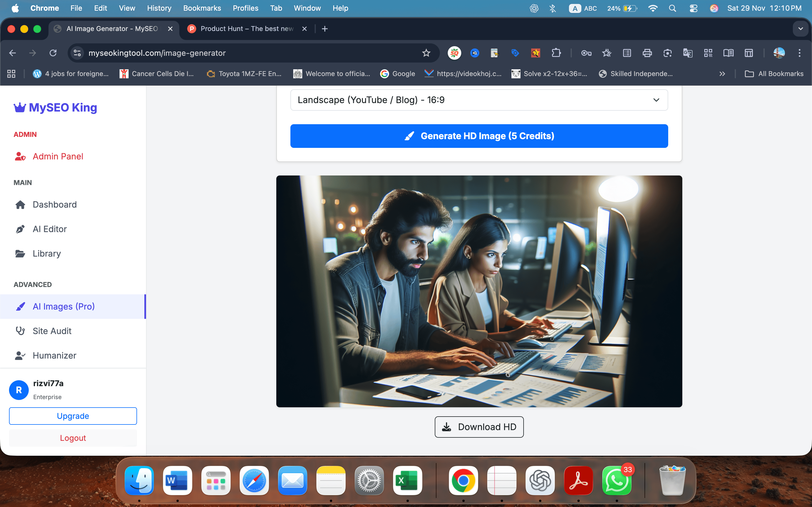Expand the hidden bookmarks overflow chevron
Image resolution: width=812 pixels, height=507 pixels.
point(722,74)
